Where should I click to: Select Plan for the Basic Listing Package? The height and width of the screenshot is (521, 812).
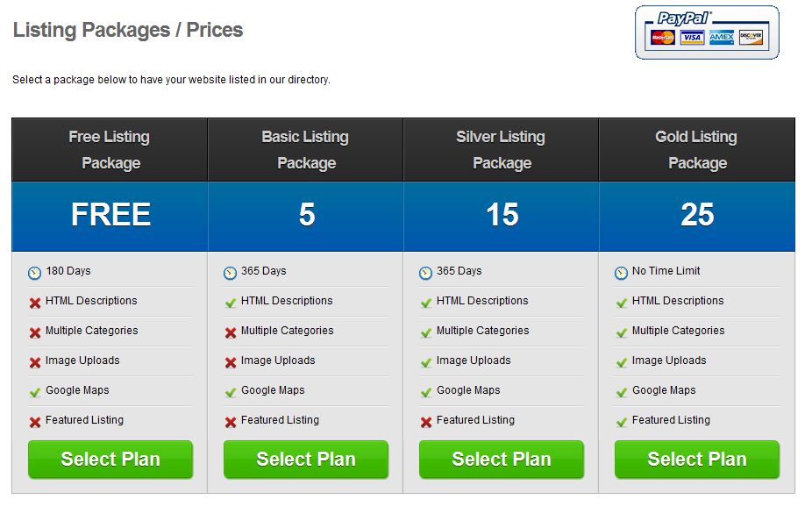point(306,460)
